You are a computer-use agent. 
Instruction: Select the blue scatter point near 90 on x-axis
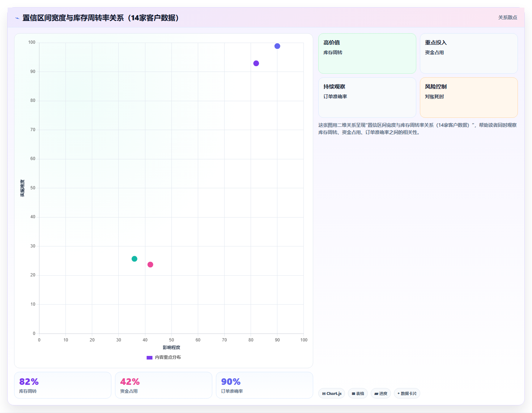click(x=277, y=46)
